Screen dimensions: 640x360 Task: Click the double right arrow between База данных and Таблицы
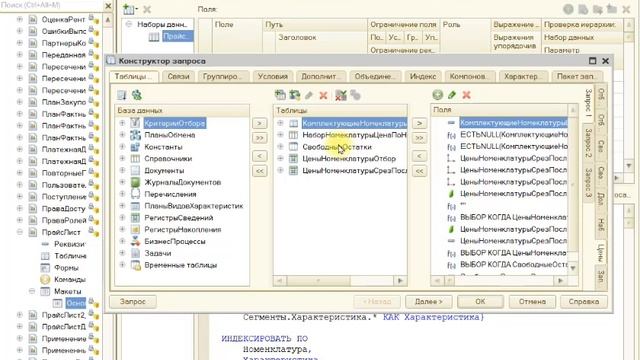(260, 138)
